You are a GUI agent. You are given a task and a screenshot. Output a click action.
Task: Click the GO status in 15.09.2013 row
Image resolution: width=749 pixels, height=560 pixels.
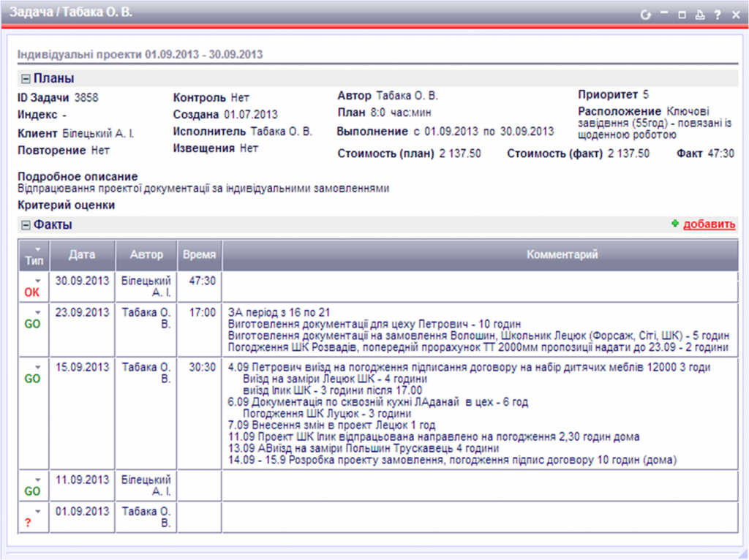click(x=32, y=379)
